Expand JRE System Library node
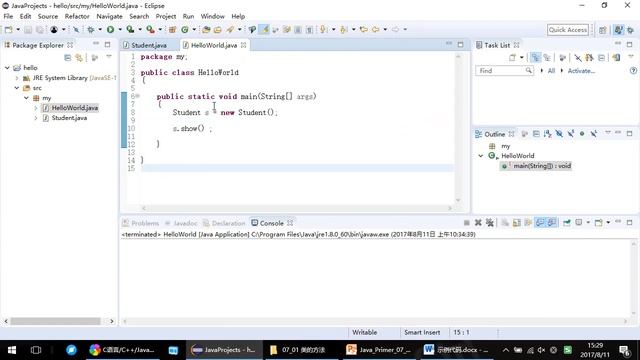Viewport: 640px width, 360px height. 17,78
